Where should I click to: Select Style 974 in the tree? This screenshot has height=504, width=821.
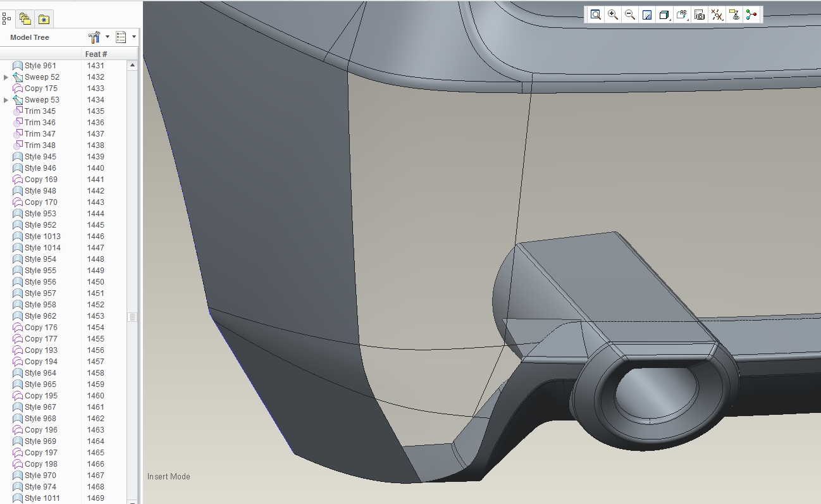40,487
